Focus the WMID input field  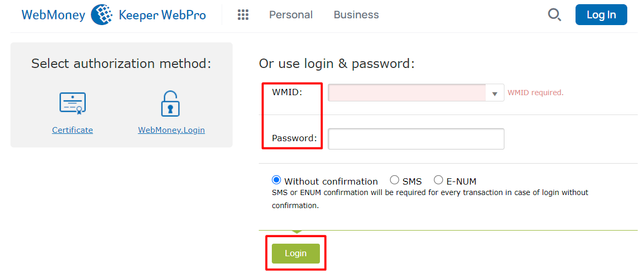[408, 93]
